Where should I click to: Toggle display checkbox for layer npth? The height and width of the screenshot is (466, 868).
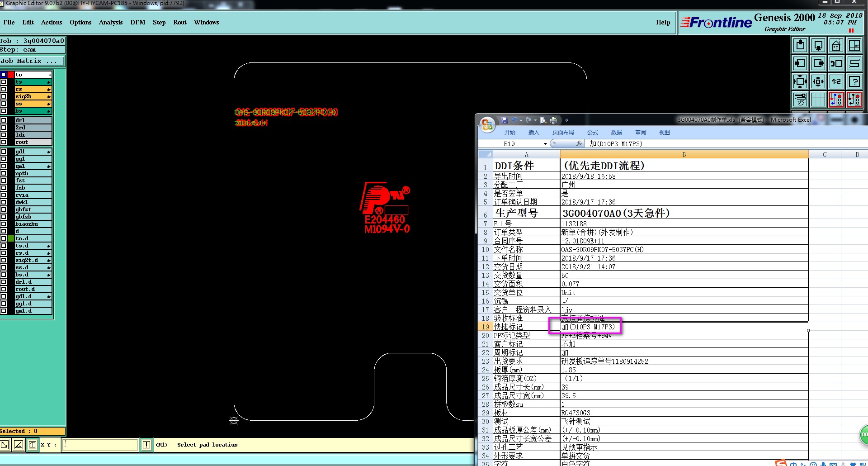(4, 173)
